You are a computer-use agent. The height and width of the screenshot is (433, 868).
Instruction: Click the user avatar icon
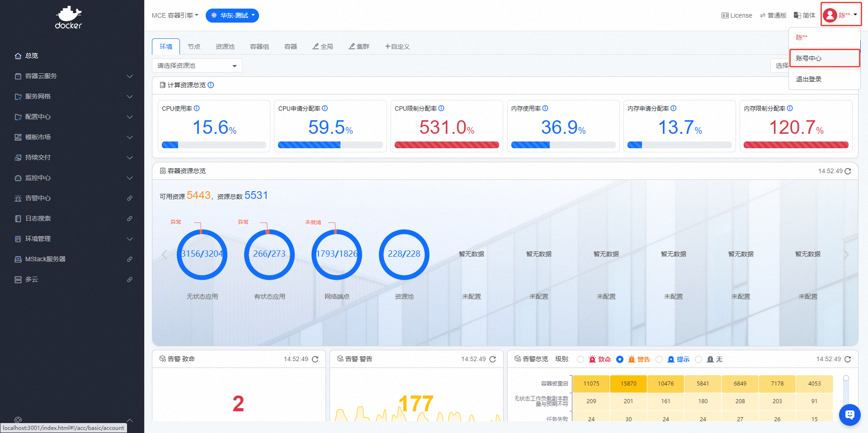coord(830,15)
